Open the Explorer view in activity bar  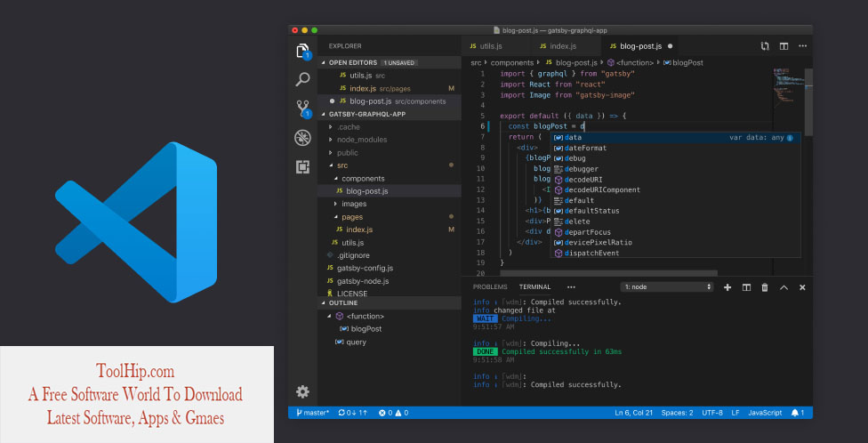pos(302,51)
